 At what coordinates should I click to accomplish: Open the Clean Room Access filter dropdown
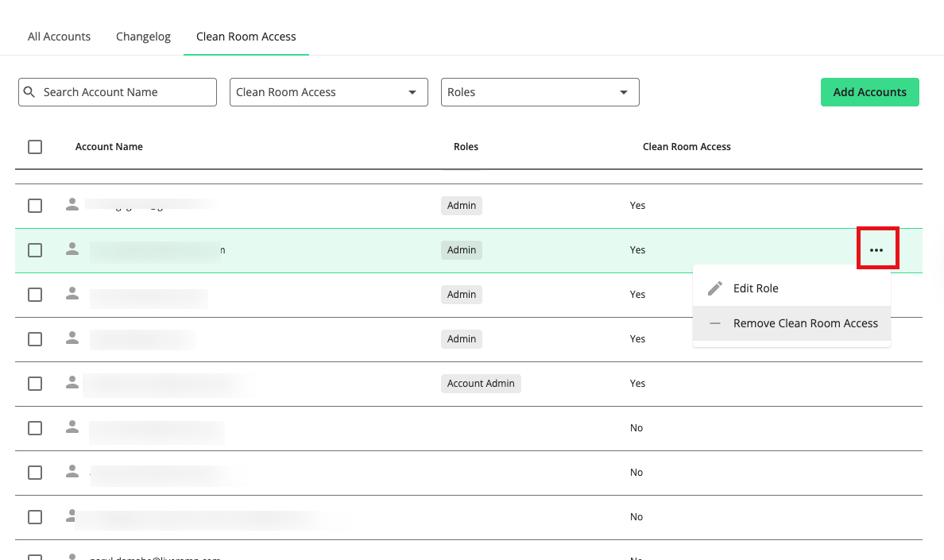(328, 92)
